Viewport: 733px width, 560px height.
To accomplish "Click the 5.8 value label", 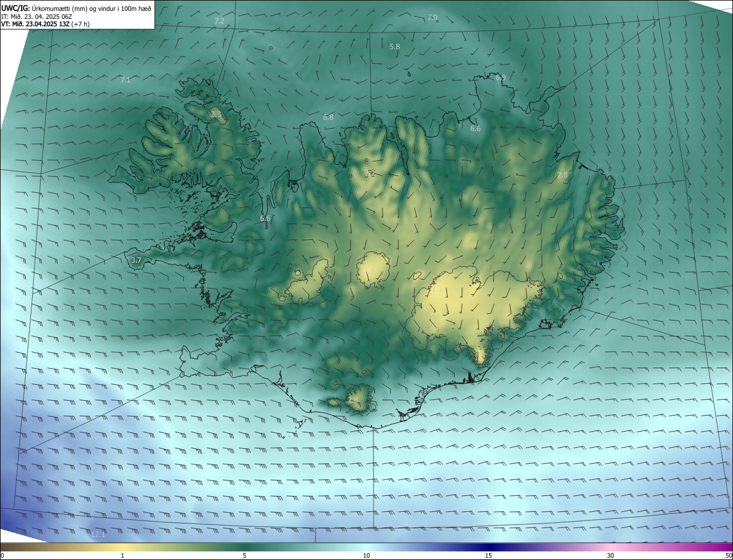I will click(x=395, y=46).
